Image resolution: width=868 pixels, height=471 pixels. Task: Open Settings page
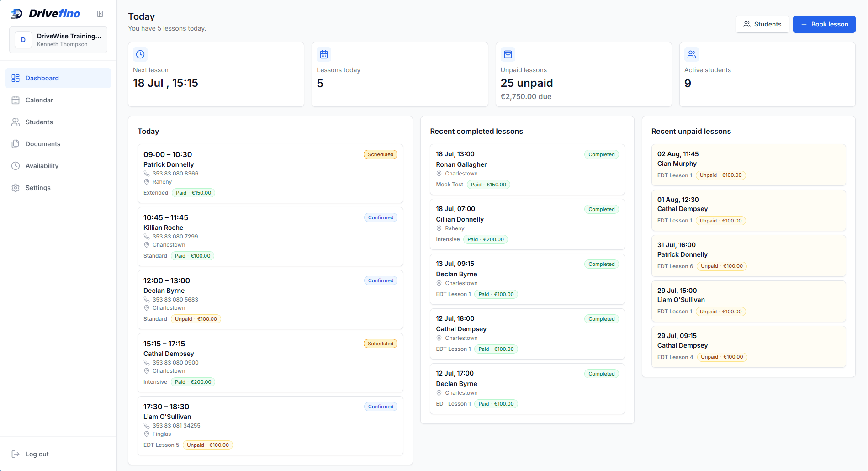(58, 188)
